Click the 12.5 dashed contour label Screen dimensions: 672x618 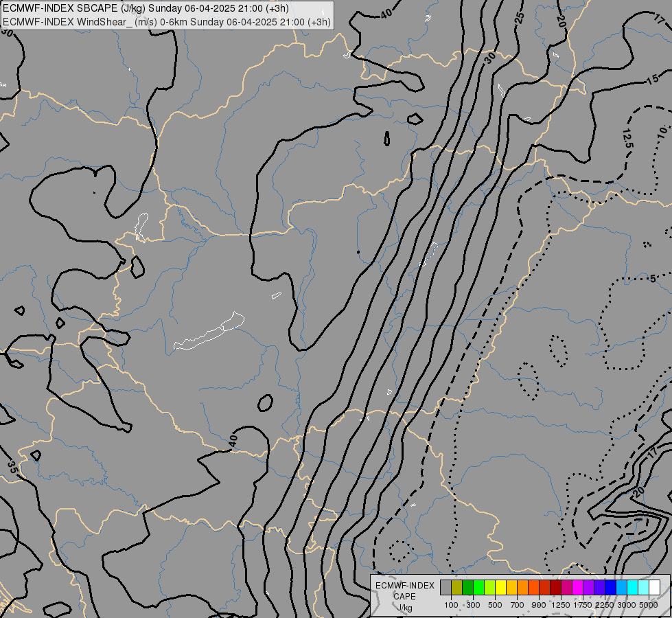627,139
